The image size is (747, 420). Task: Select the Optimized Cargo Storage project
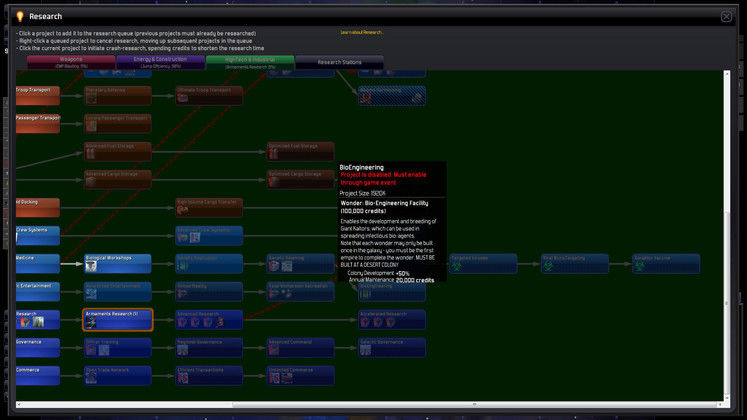click(x=301, y=180)
